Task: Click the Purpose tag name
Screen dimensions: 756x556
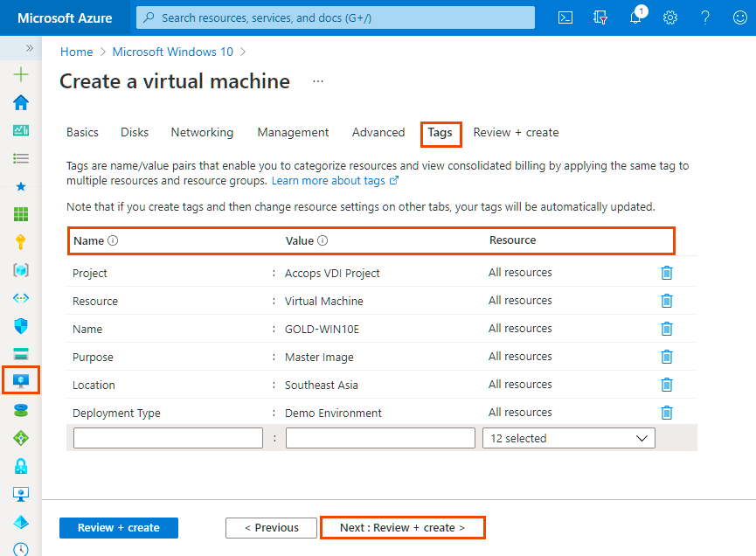Action: click(x=93, y=357)
